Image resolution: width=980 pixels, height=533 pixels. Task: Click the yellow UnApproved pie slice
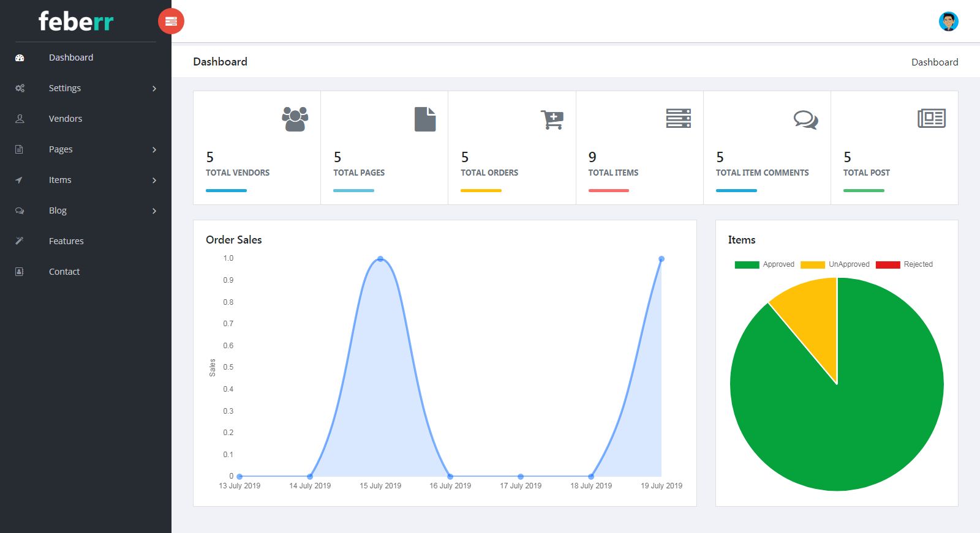812,312
